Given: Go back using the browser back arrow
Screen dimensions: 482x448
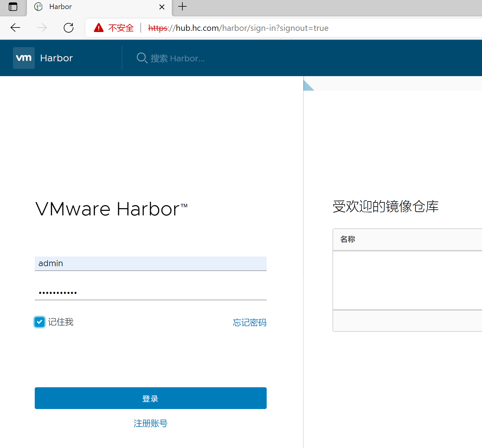Looking at the screenshot, I should (15, 28).
